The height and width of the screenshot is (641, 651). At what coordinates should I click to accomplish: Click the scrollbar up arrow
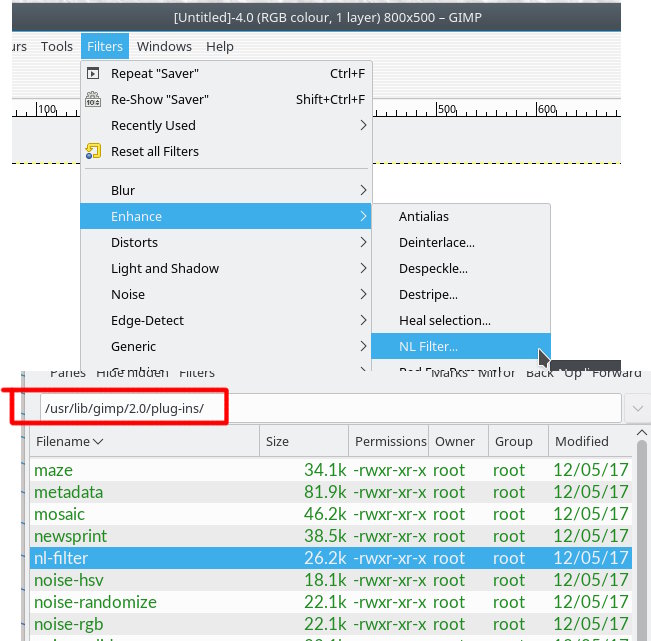(x=642, y=433)
